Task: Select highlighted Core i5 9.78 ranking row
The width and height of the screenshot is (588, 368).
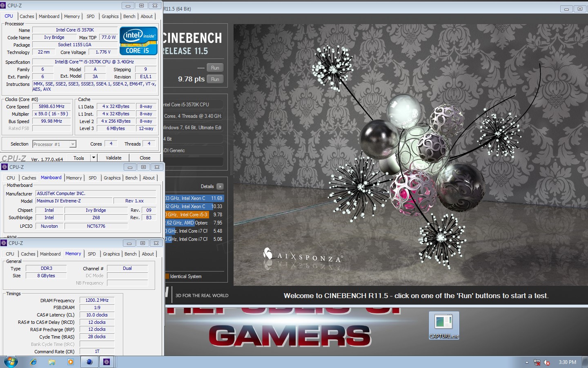Action: tap(194, 215)
